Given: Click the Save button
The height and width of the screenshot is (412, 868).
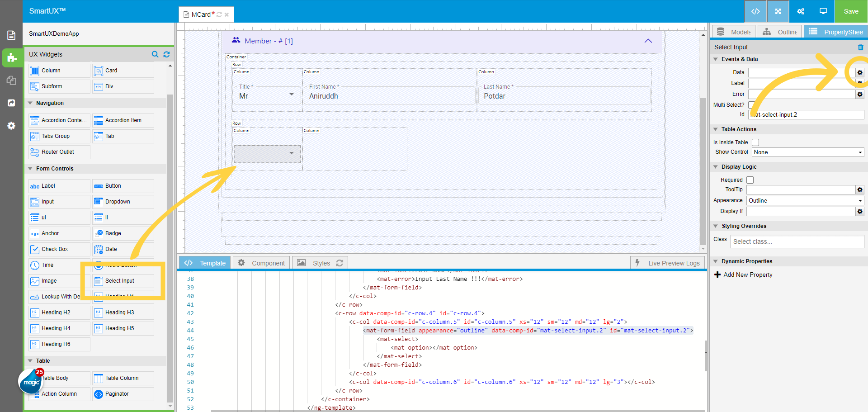Looking at the screenshot, I should click(x=851, y=11).
